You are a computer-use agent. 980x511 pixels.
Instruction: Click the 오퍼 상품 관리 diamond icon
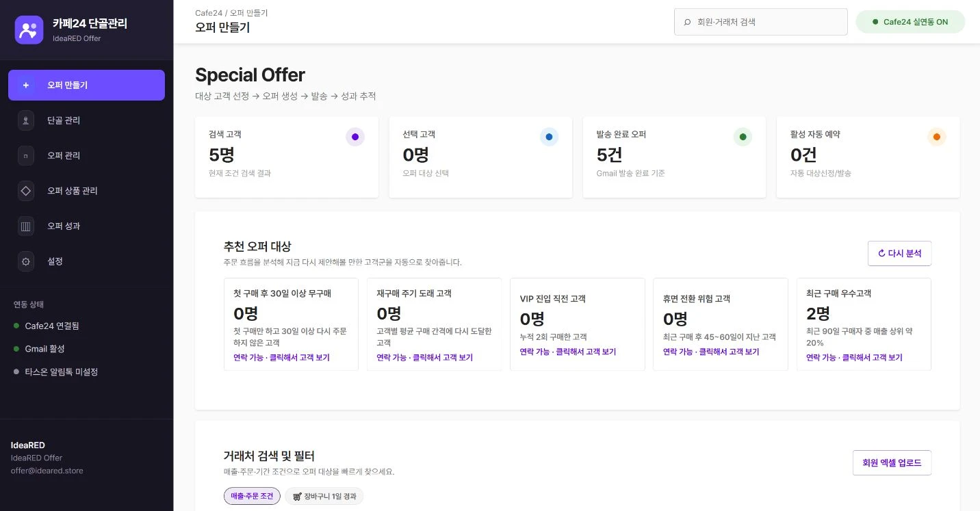(26, 191)
